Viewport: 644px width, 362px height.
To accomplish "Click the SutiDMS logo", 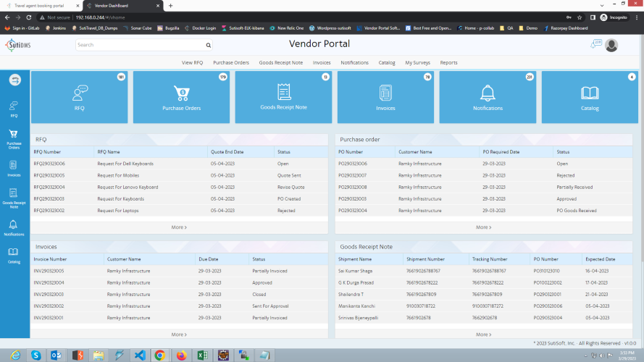I will coord(18,45).
